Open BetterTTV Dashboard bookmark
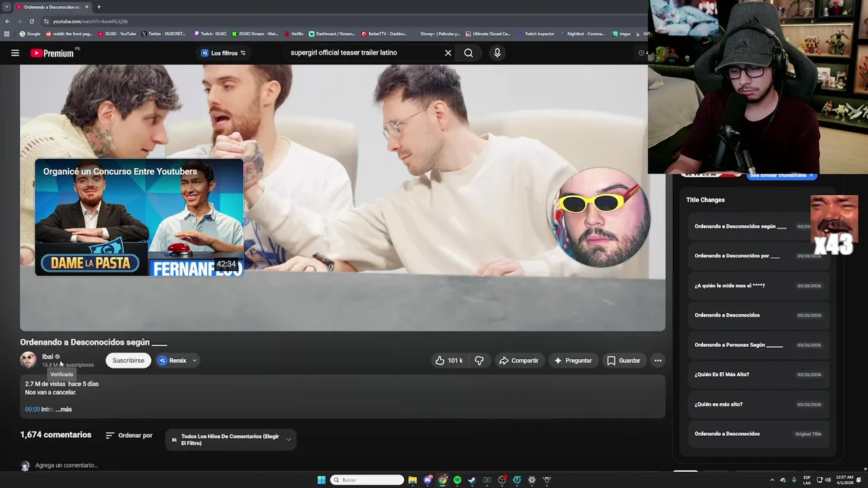This screenshot has height=488, width=868. (384, 34)
